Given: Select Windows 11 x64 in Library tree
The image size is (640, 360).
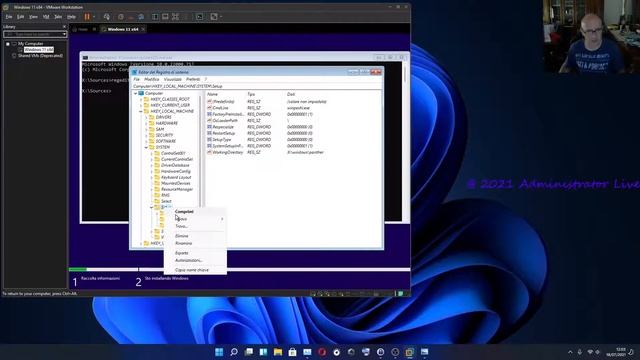Looking at the screenshot, I should pyautogui.click(x=38, y=49).
